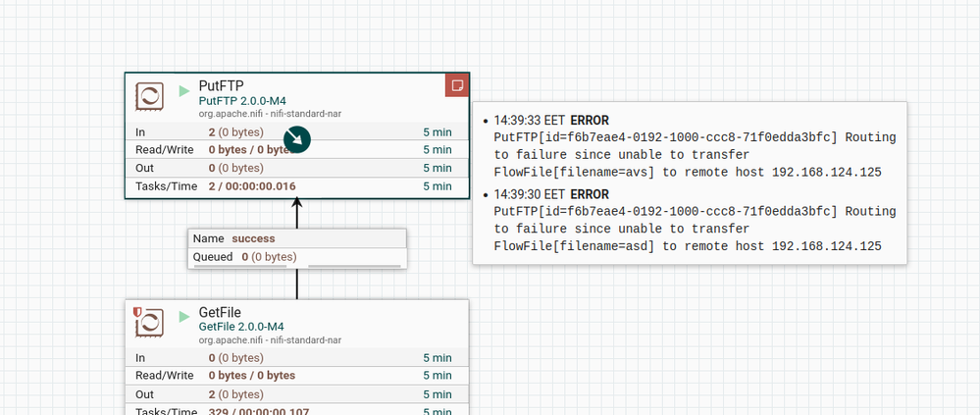980x415 pixels.
Task: Click GetFile In 0 (0 bytes) row
Action: pos(297,358)
